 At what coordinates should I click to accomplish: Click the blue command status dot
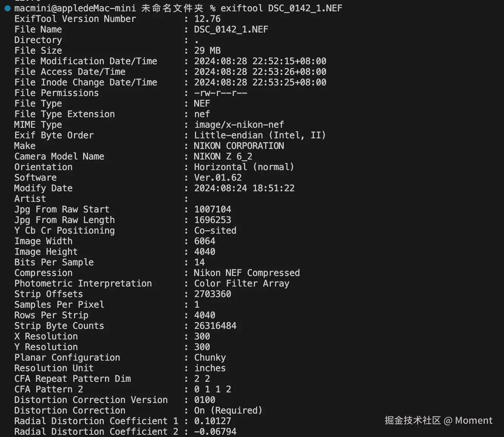tap(7, 8)
